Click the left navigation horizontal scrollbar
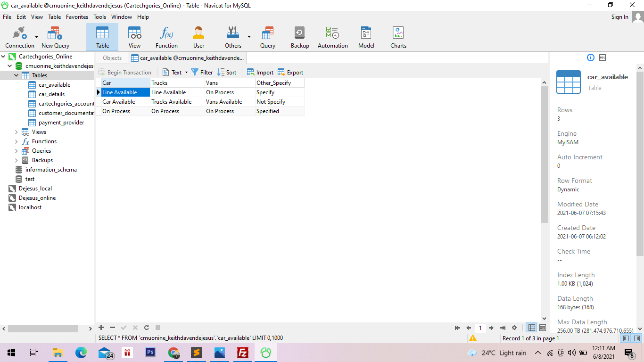Screen dimensions: 644x362 click(42, 329)
